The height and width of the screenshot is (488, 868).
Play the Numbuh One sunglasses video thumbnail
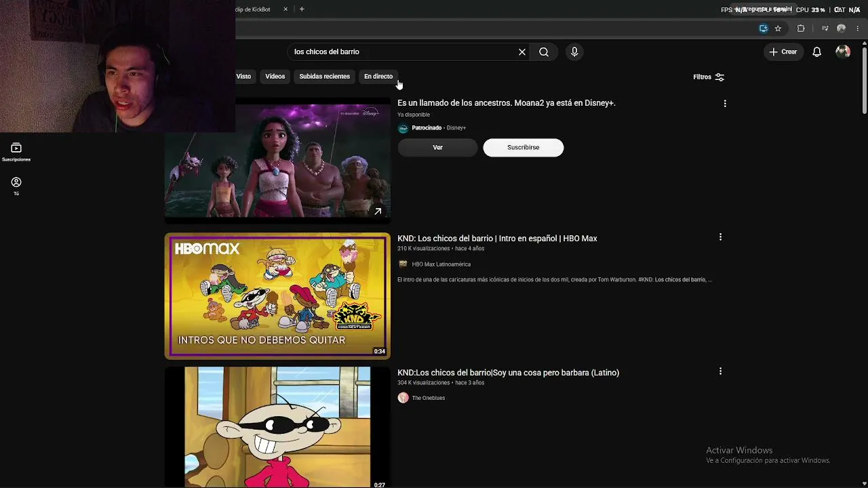click(277, 427)
